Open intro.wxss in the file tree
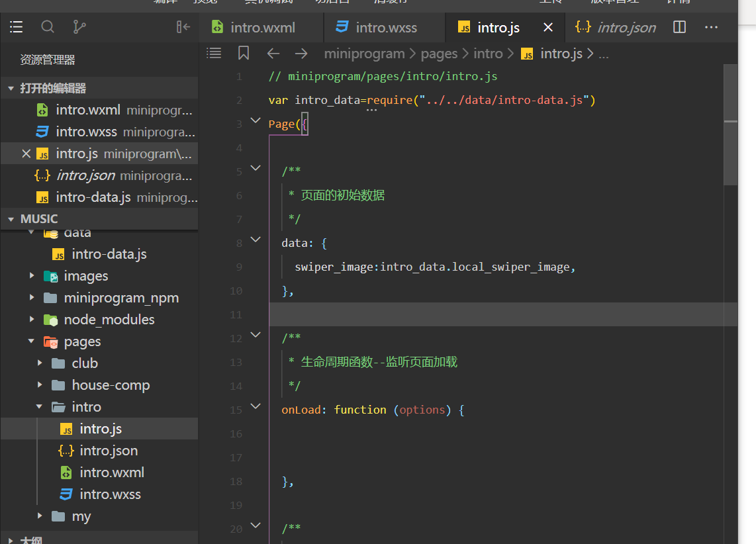The height and width of the screenshot is (544, 756). click(x=99, y=494)
